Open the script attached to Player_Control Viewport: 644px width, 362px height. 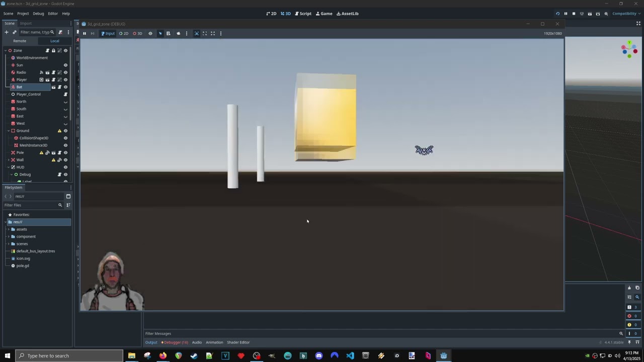click(x=65, y=95)
